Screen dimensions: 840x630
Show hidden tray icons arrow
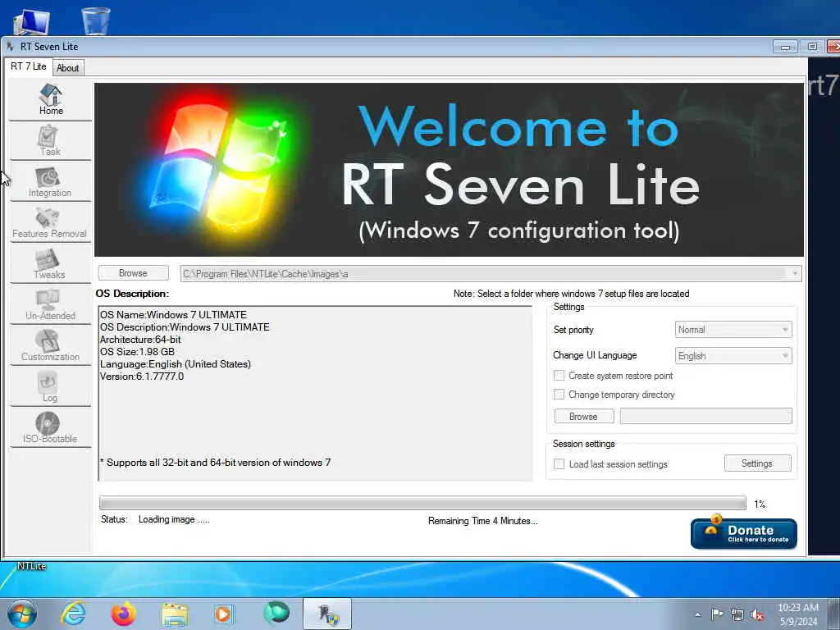click(x=697, y=615)
